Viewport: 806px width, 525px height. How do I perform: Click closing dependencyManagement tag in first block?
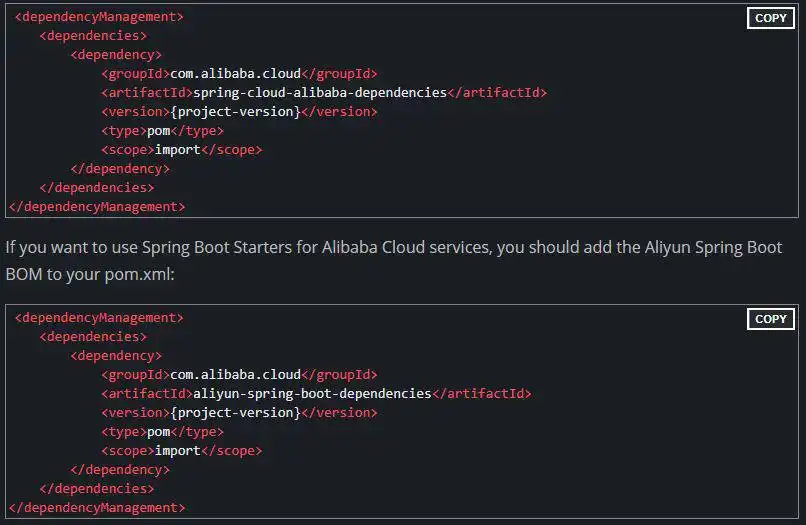[99, 207]
